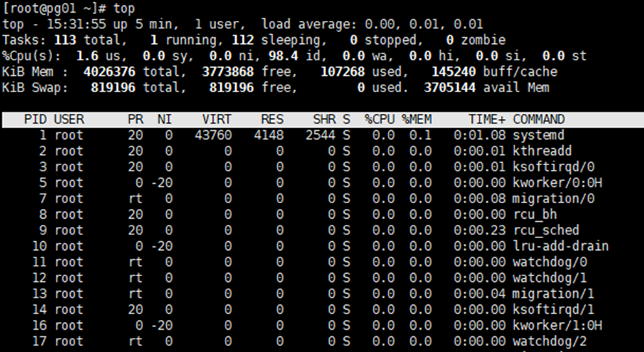Viewport: 644px width, 352px height.
Task: Click the 0:00.08 time for migration/0
Action: pyautogui.click(x=479, y=199)
